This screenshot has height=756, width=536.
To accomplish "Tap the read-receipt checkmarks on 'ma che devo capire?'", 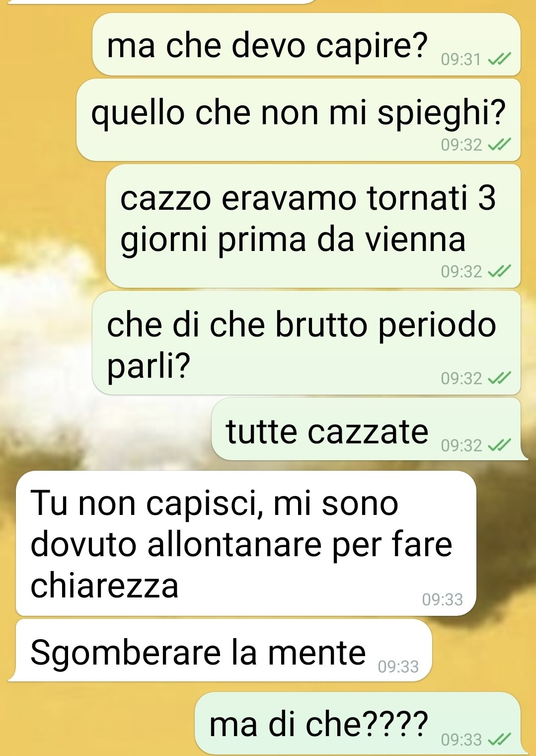I will pyautogui.click(x=499, y=60).
